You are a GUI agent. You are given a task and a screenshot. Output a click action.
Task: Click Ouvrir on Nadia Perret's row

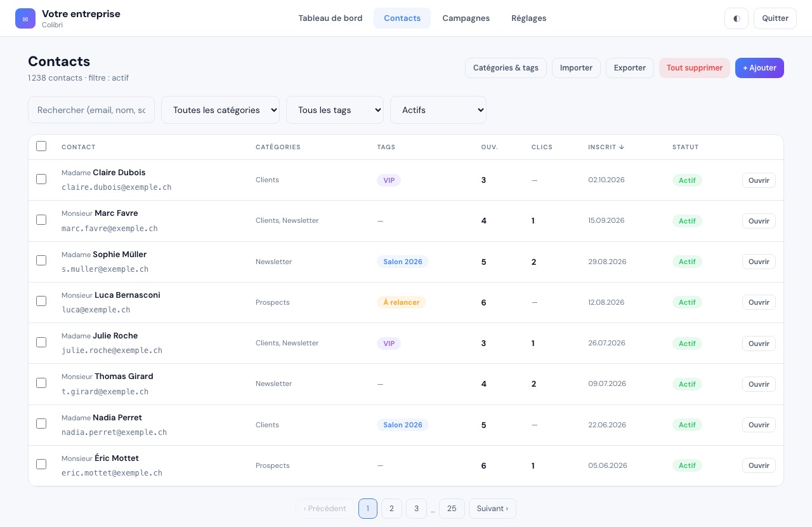click(x=759, y=425)
